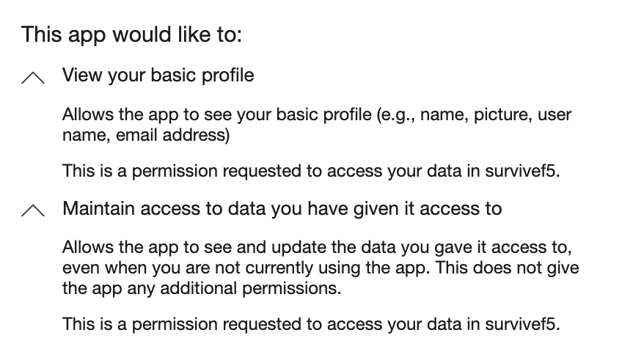Click the word survivef5 in the first permission note
644x349 pixels.
tap(522, 171)
